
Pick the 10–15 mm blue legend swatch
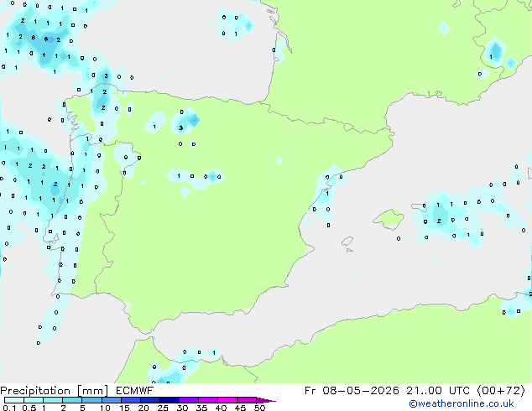111,400
